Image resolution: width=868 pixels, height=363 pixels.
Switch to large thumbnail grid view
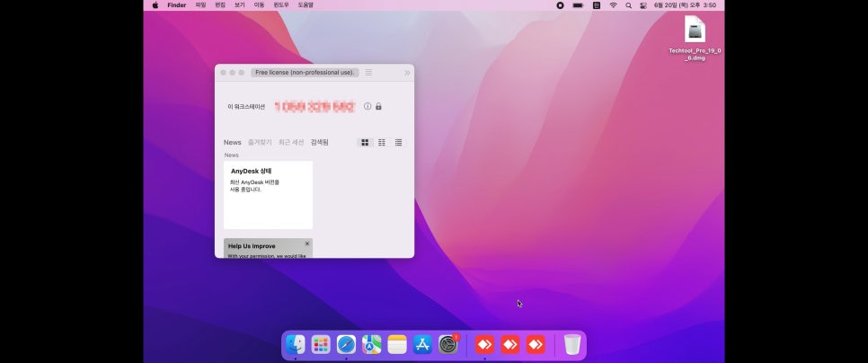point(365,143)
